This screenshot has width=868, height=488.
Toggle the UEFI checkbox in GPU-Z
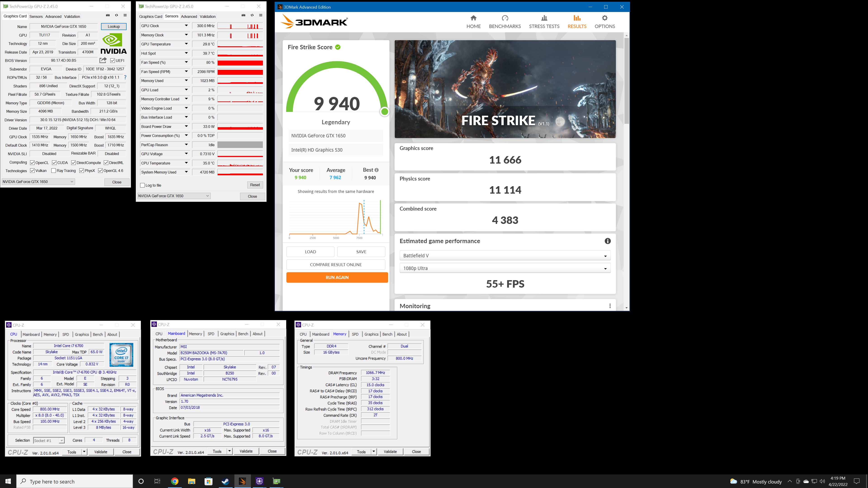coord(113,61)
